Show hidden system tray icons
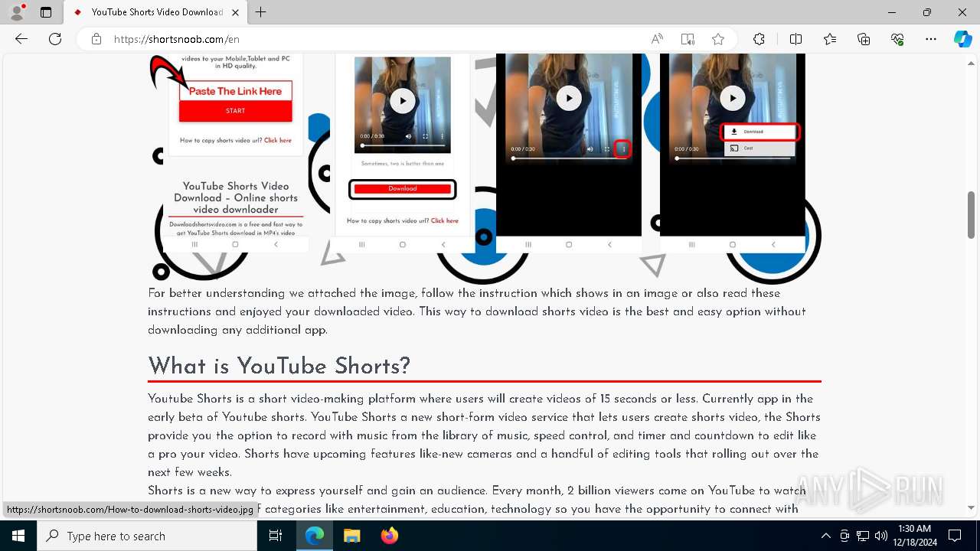Screen dimensions: 980x551 point(825,536)
